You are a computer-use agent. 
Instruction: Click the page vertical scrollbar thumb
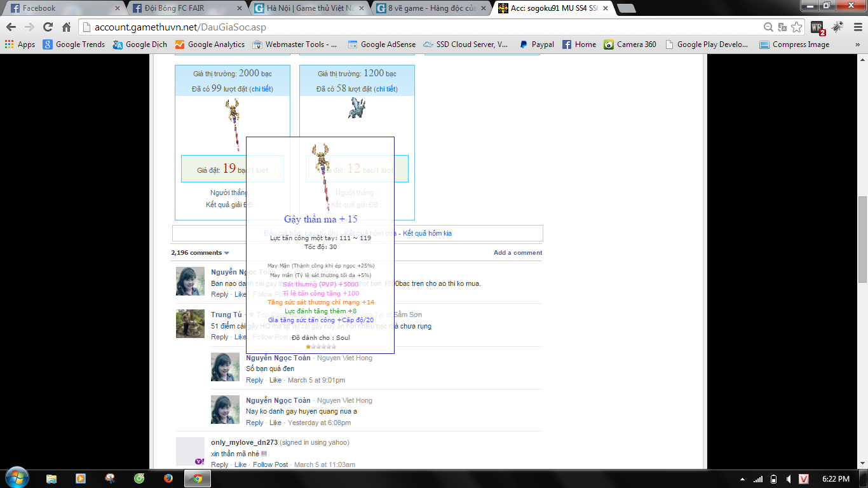tap(862, 239)
